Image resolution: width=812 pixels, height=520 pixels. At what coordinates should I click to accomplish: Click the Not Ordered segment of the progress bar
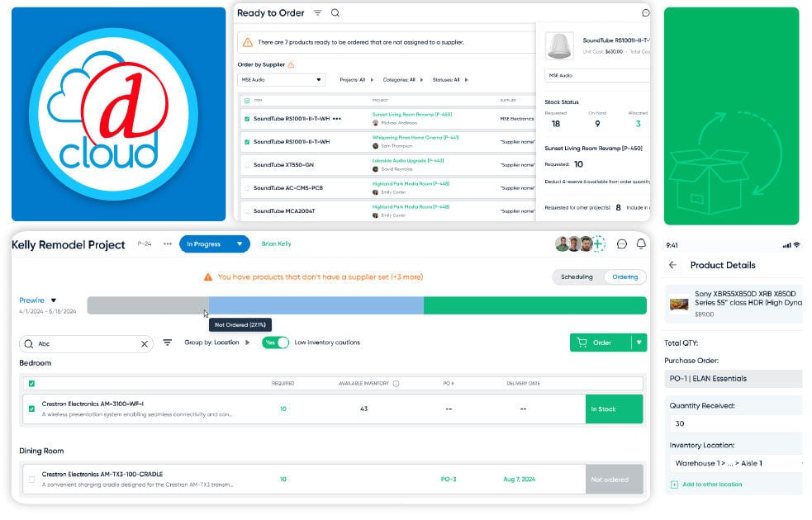(x=149, y=305)
